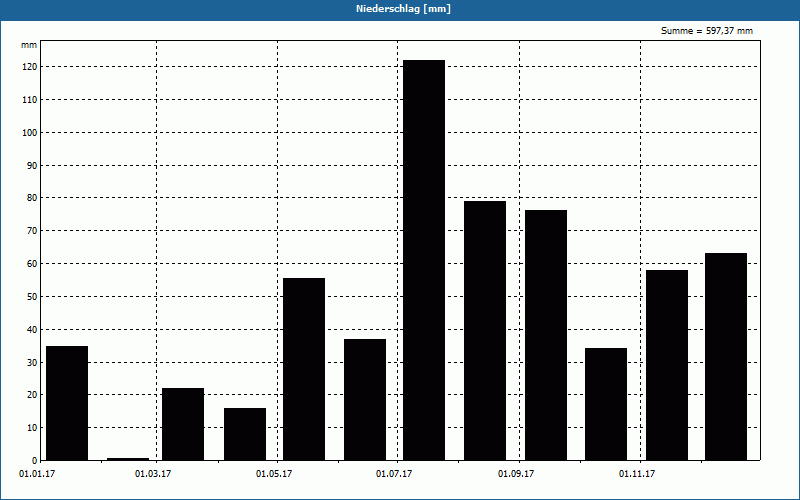The image size is (800, 500).
Task: Click the x-axis date 01.11.17
Action: (637, 474)
